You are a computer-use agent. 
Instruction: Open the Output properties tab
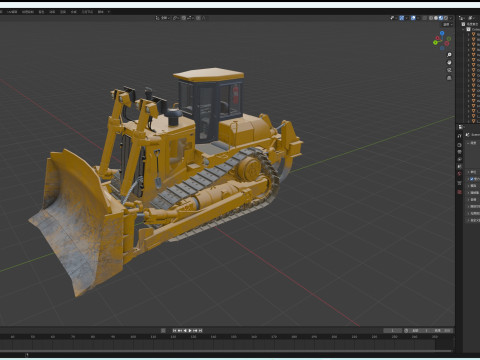459,152
